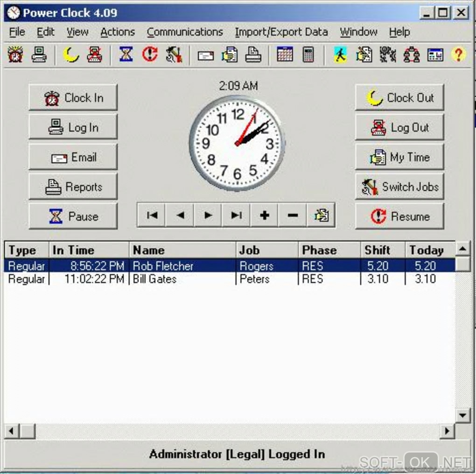
Task: Open the calendar toolbar icon
Action: [x=285, y=55]
